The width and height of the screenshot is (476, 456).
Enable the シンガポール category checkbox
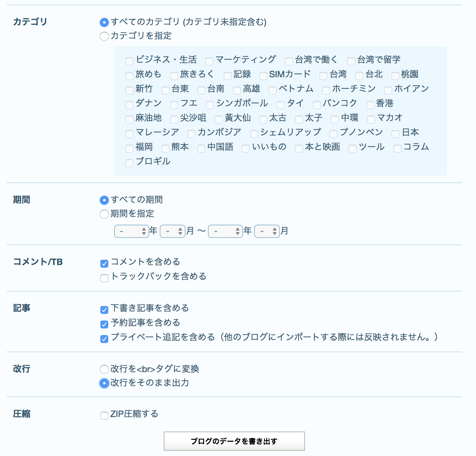pos(210,105)
